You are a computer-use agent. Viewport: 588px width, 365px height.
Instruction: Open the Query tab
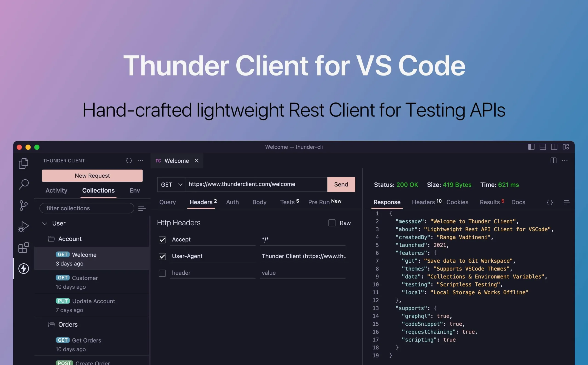click(x=167, y=202)
